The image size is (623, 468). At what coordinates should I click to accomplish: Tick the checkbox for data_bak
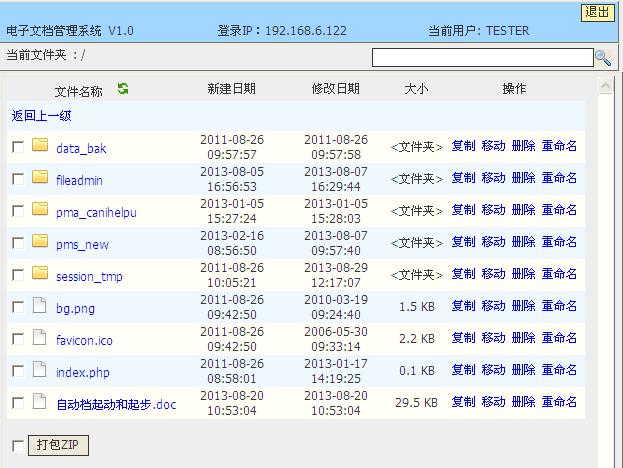click(x=18, y=147)
